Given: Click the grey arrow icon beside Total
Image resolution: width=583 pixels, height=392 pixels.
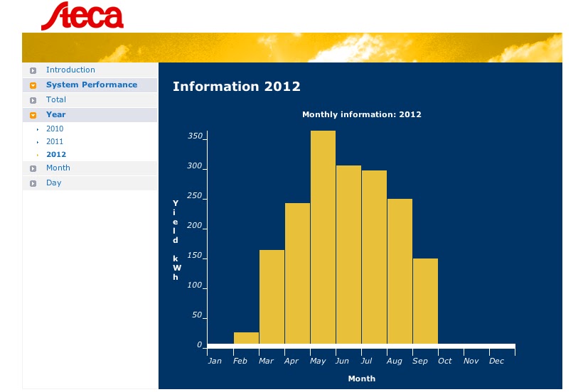Looking at the screenshot, I should [x=33, y=100].
